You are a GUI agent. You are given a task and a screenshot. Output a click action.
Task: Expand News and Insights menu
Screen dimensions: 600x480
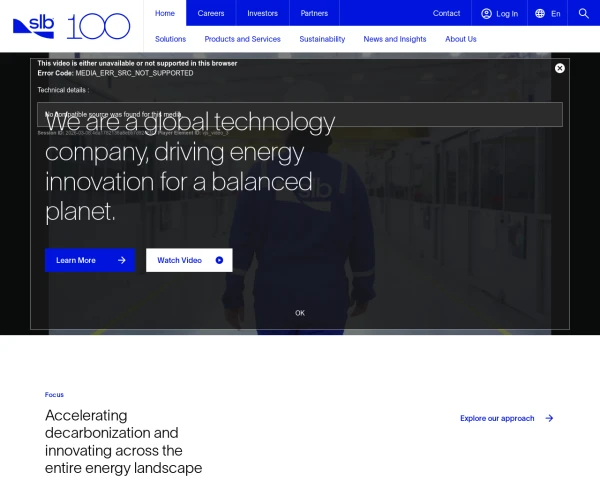click(x=395, y=39)
